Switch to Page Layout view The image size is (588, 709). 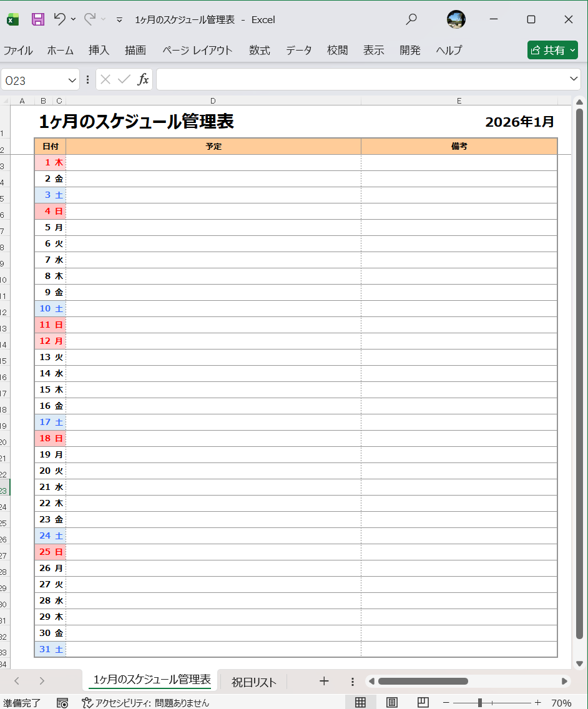[x=391, y=703]
